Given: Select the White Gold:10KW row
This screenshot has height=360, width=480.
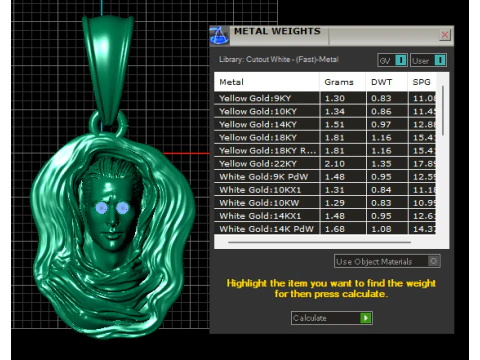Looking at the screenshot, I should coord(325,203).
